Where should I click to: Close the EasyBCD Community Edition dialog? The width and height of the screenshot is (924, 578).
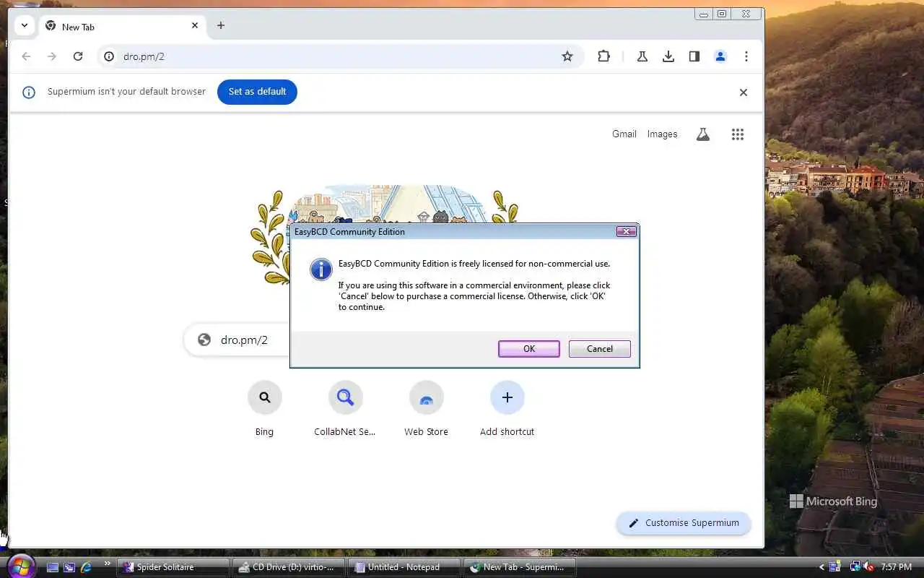[x=626, y=231]
